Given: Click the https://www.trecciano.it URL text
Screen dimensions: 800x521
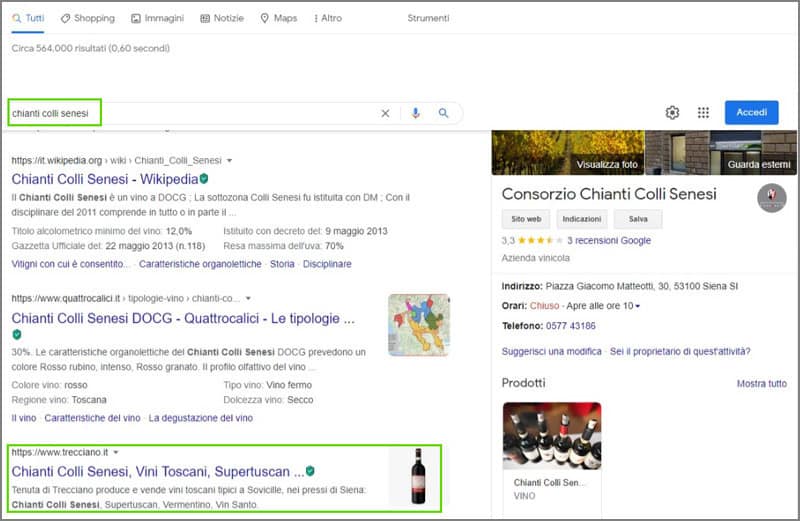Looking at the screenshot, I should [x=60, y=453].
